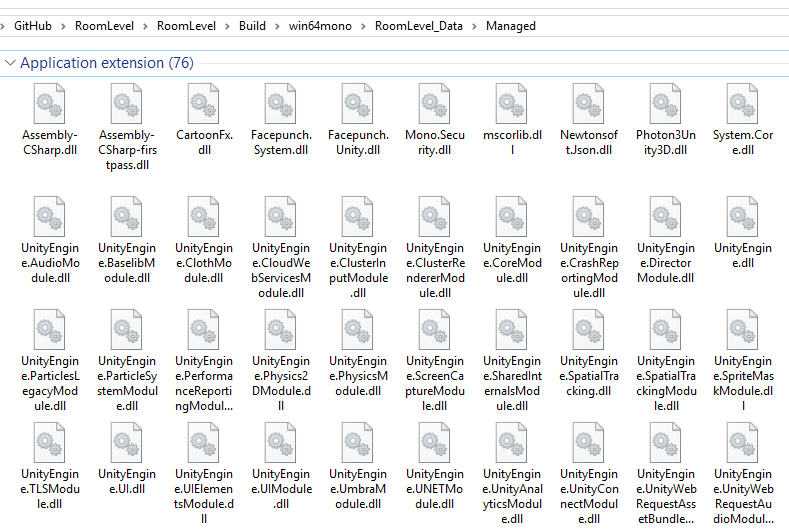
Task: Expand the chevron after GitHub breadcrumb
Action: click(63, 26)
